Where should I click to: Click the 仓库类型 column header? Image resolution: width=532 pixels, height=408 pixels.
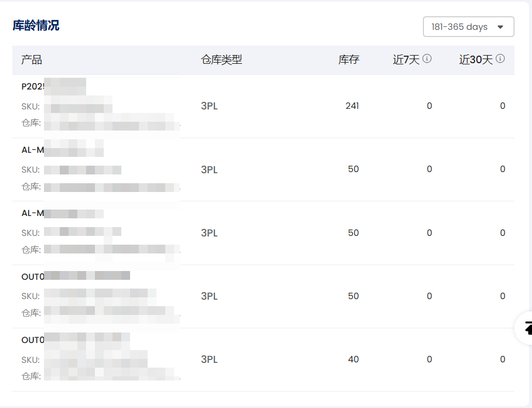(x=221, y=60)
